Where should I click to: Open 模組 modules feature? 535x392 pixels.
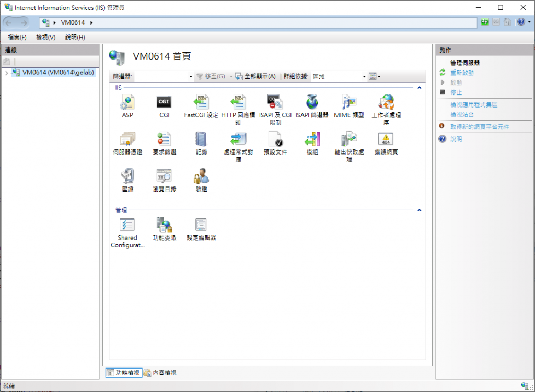[312, 143]
